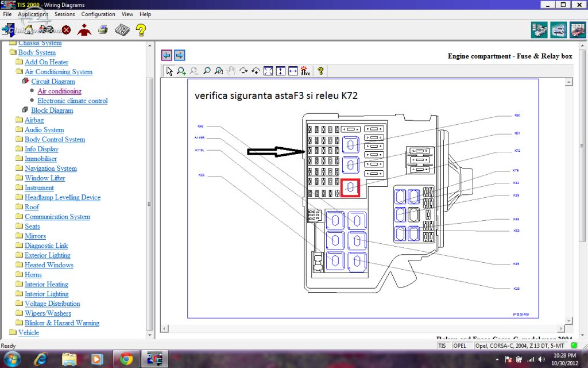Open the Sessions menu

[x=64, y=14]
